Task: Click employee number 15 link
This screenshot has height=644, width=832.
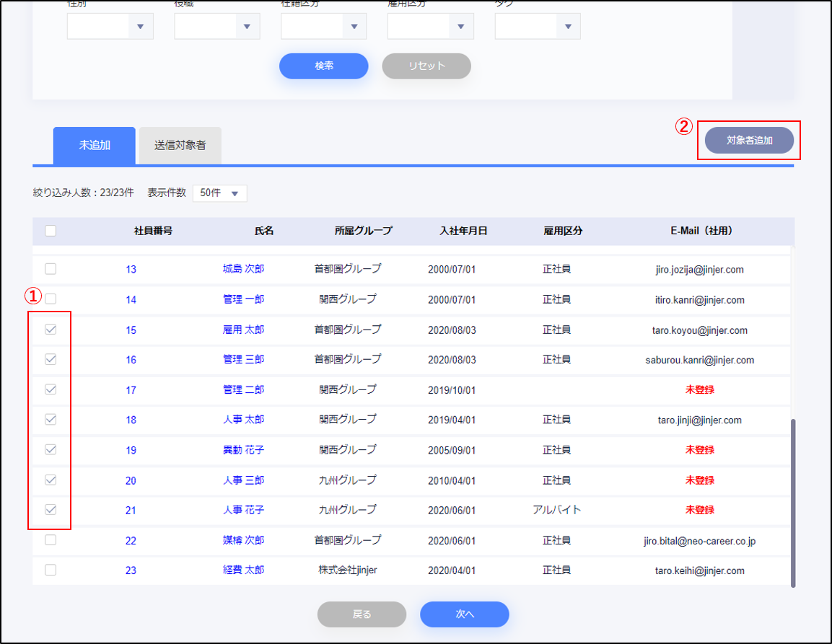Action: point(131,330)
